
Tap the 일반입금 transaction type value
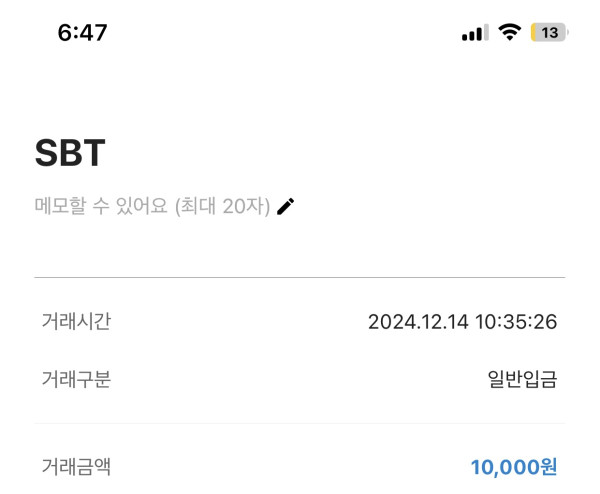pos(522,379)
